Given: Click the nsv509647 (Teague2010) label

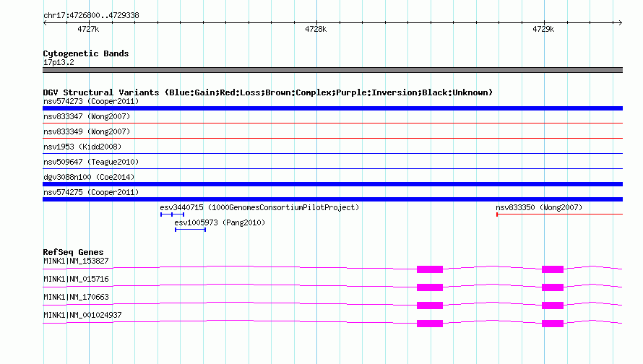Looking at the screenshot, I should click(91, 162).
